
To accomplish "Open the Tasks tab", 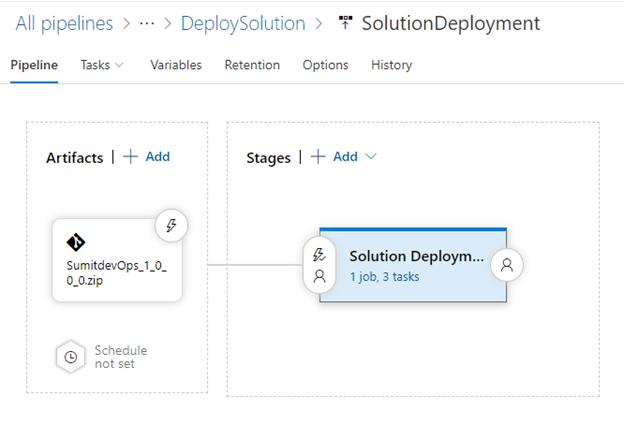I will [95, 65].
